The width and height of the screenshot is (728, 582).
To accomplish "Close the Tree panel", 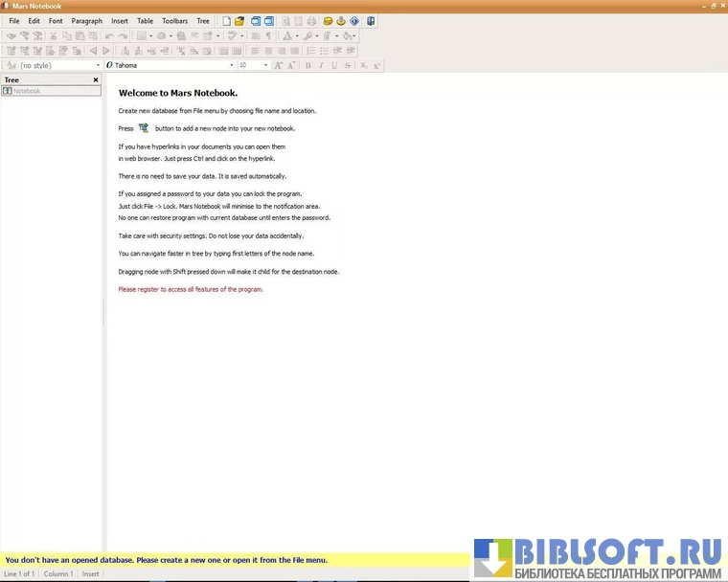I will click(96, 80).
